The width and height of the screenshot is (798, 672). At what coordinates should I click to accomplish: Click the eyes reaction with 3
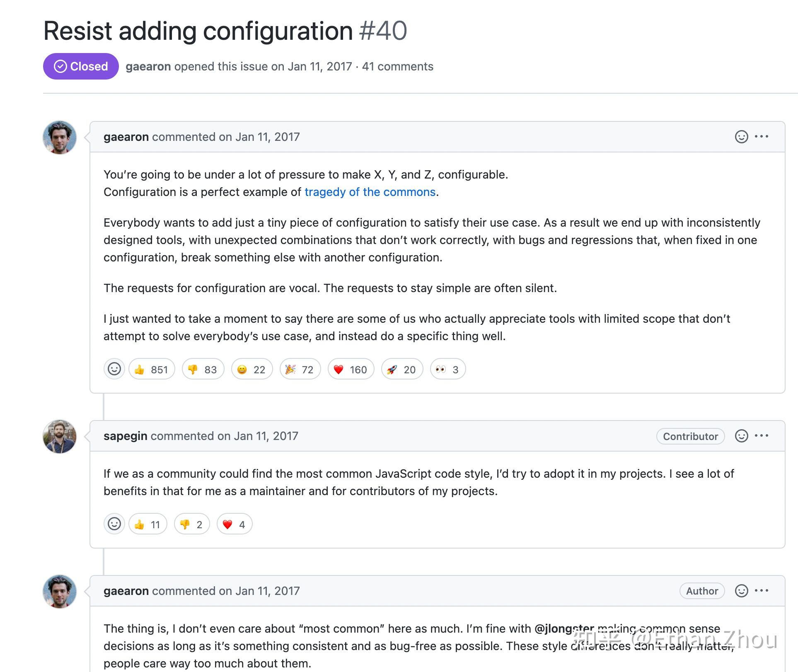point(448,369)
